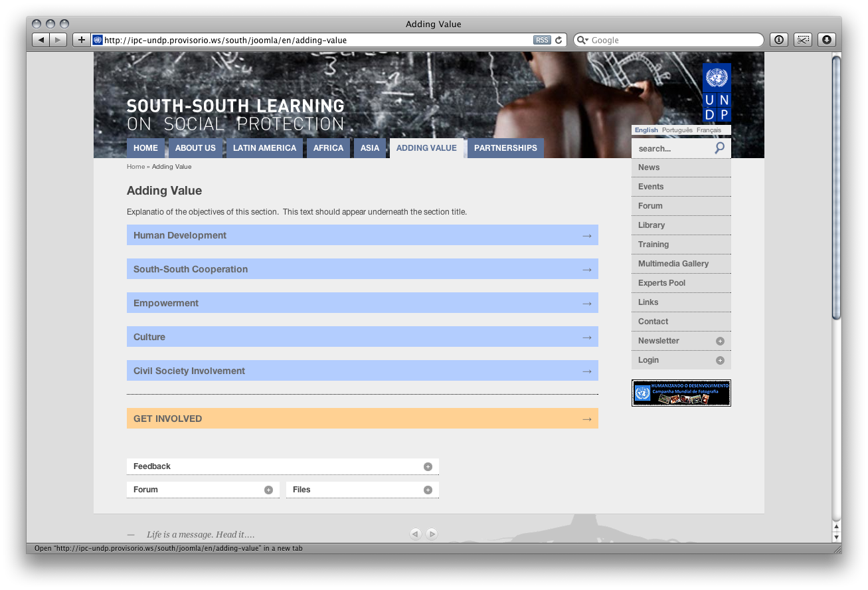The height and width of the screenshot is (590, 868).
Task: Open Contact in the sidebar
Action: tap(681, 322)
